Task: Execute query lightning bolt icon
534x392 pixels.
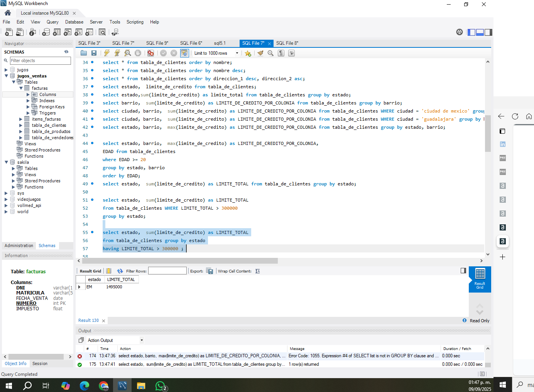Action: click(107, 53)
